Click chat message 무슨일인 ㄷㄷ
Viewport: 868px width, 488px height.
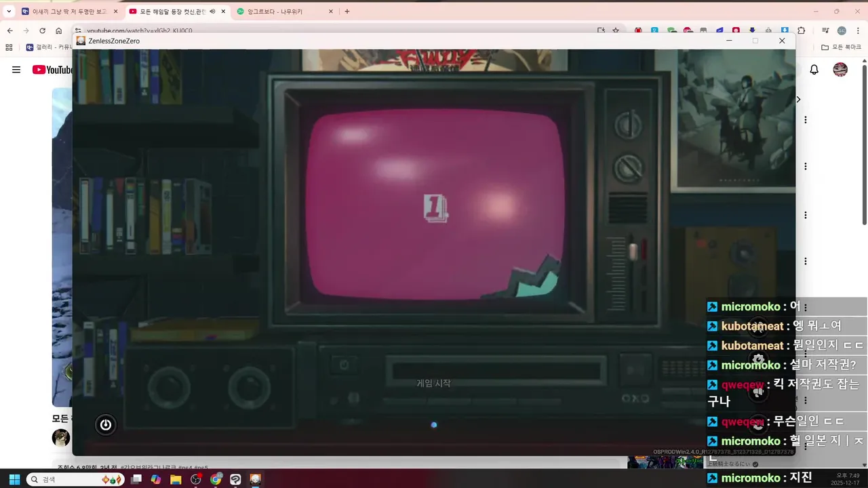[808, 422]
